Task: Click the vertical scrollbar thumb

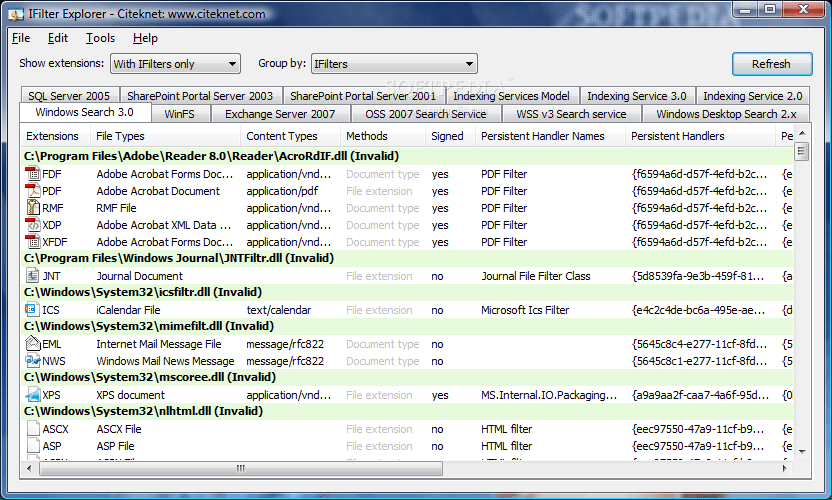Action: tap(802, 151)
